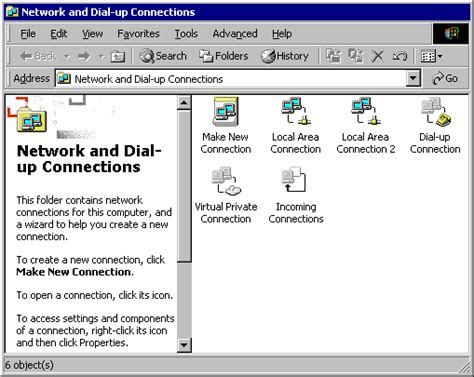Open the Favorites menu

pyautogui.click(x=138, y=34)
